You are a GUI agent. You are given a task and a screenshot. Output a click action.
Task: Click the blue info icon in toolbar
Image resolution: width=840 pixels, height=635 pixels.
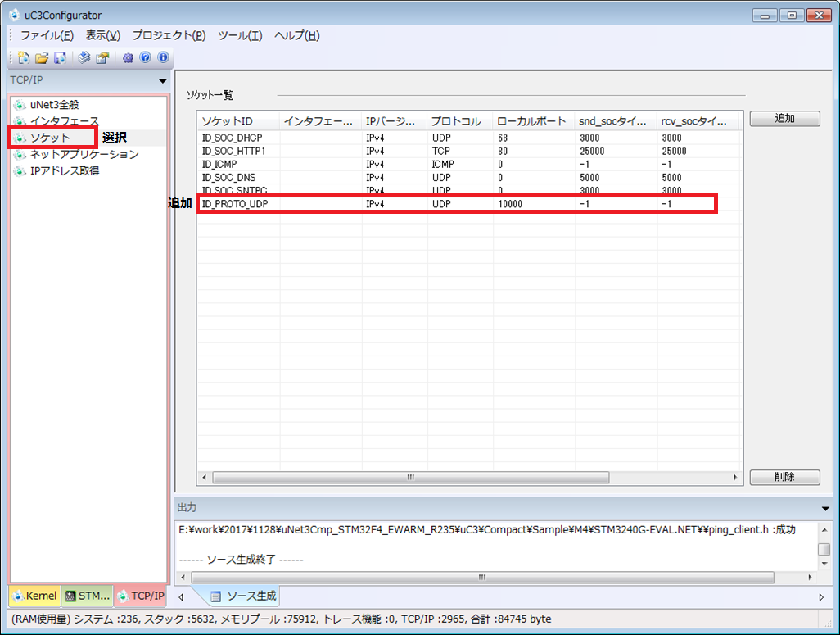(163, 57)
